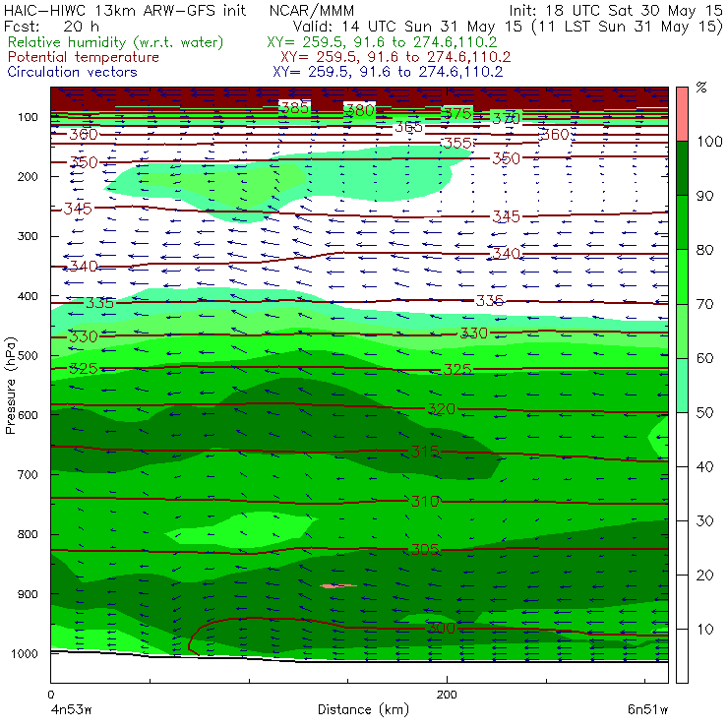Select the blue XY= 259.5, 91.6 coordinates line
The height and width of the screenshot is (728, 728).
tap(388, 72)
